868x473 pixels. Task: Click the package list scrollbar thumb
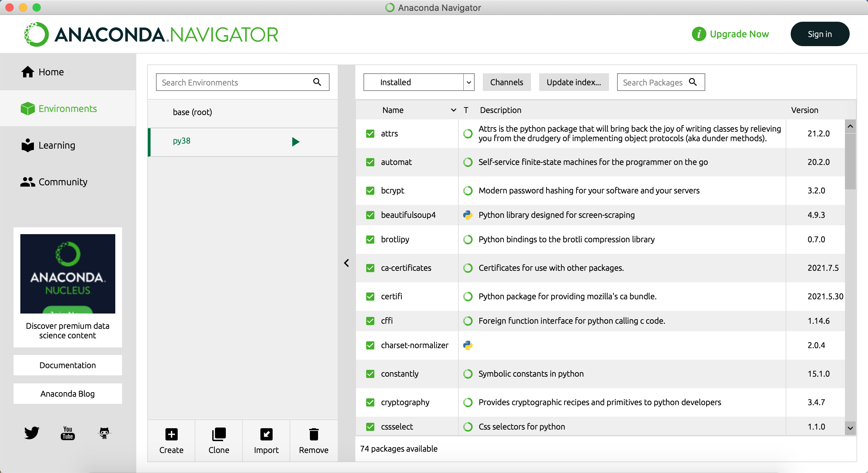pyautogui.click(x=850, y=162)
